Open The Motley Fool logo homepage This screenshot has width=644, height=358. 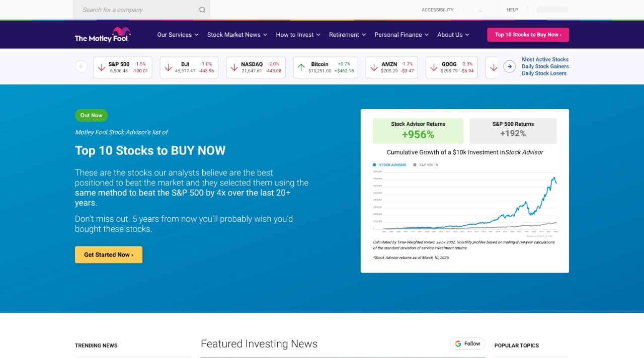coord(103,35)
